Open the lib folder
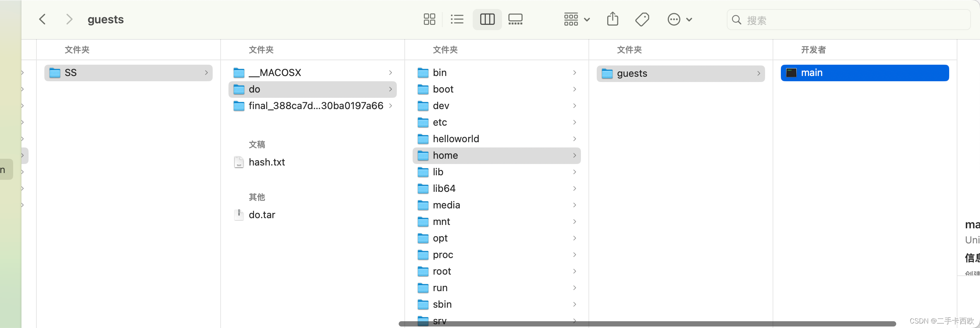This screenshot has height=328, width=980. 496,172
